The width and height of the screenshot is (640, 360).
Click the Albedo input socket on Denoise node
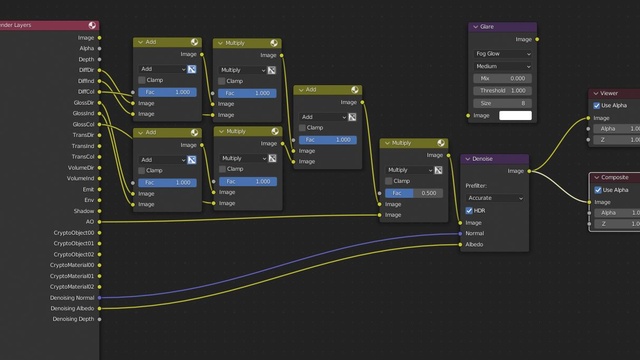click(460, 244)
